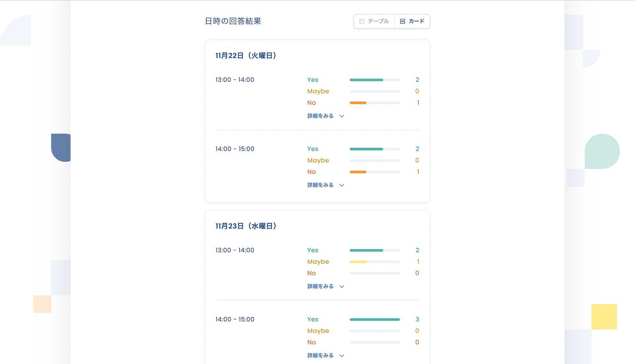Click Maybe count 1 for Nov 23 13:00 - 14:00

coord(418,262)
